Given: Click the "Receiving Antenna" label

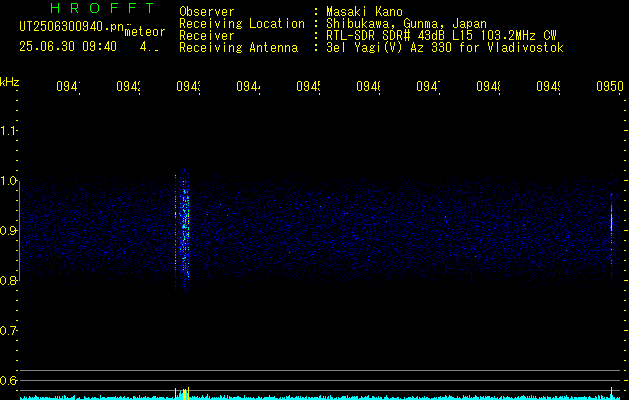Looking at the screenshot, I should coord(238,48).
